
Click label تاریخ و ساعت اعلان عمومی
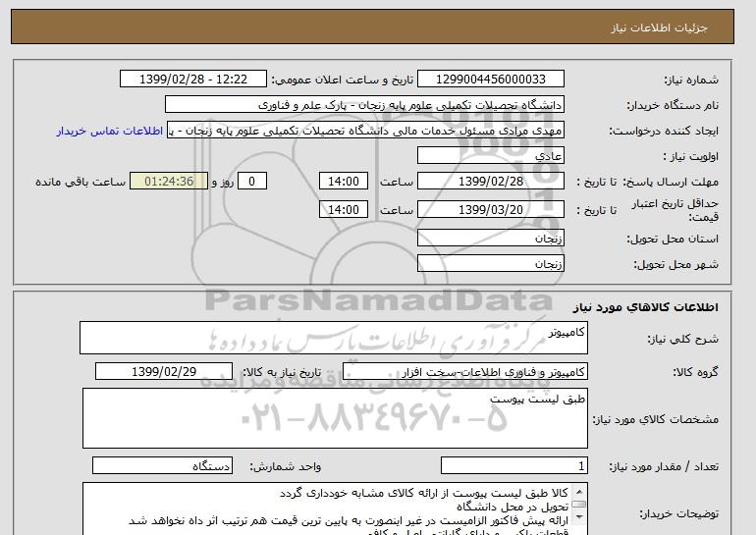(343, 80)
